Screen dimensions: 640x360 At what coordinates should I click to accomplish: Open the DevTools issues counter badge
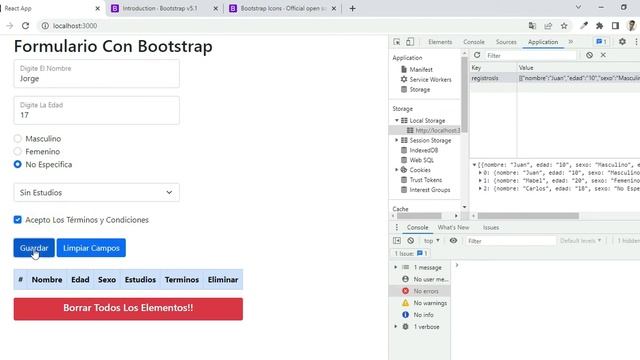(x=601, y=42)
